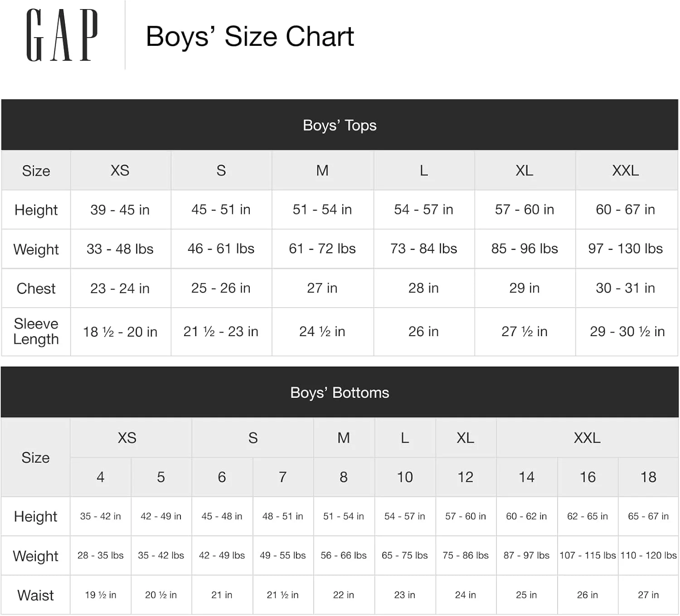The width and height of the screenshot is (680, 616).
Task: Click the XS column header in Tops
Action: pyautogui.click(x=120, y=171)
